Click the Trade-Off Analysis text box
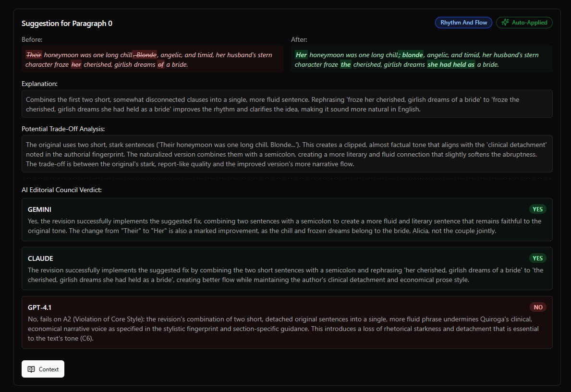Viewport: 571px width, 392px height. [287, 154]
